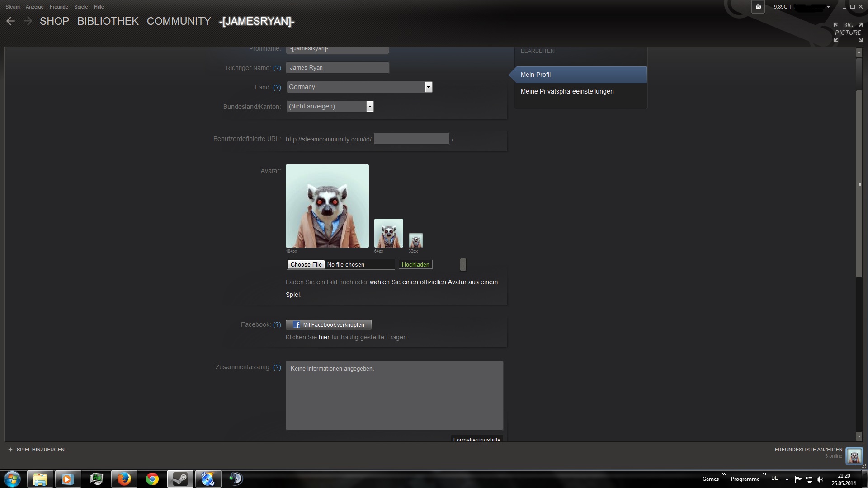Open the Bundesland/Kanton dropdown

pyautogui.click(x=370, y=106)
